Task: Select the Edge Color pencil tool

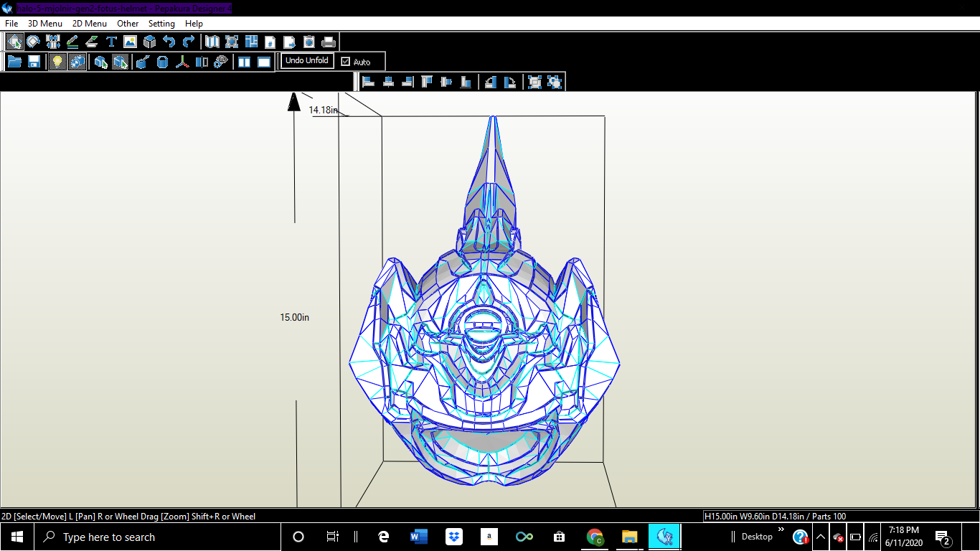Action: [72, 42]
